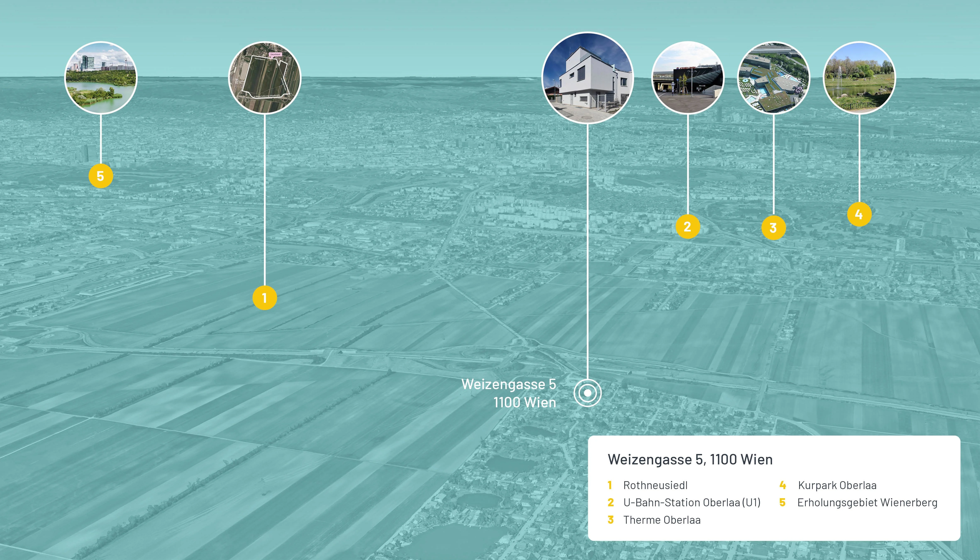Open the Rothneusiedl aerial map thumbnail
The width and height of the screenshot is (980, 560).
tap(265, 78)
